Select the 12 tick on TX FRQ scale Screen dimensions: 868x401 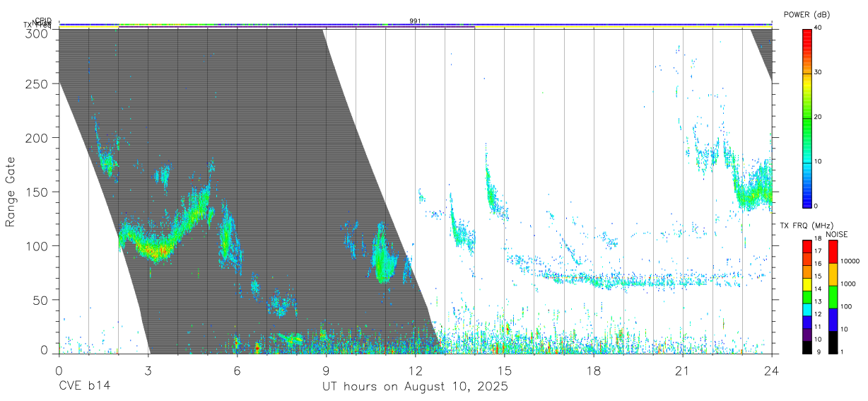[x=818, y=315]
